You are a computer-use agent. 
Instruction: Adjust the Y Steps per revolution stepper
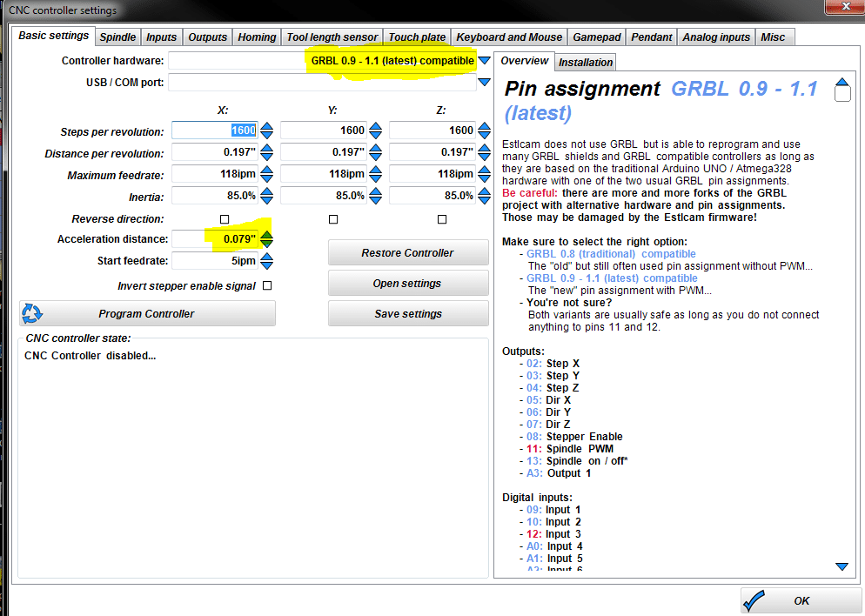point(376,131)
